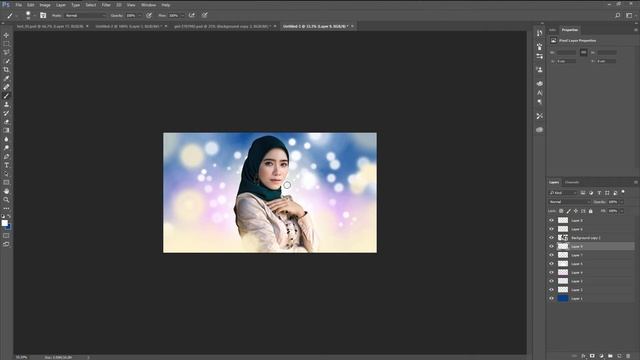Open the Window menu
Screen dimensions: 640x360
148,5
